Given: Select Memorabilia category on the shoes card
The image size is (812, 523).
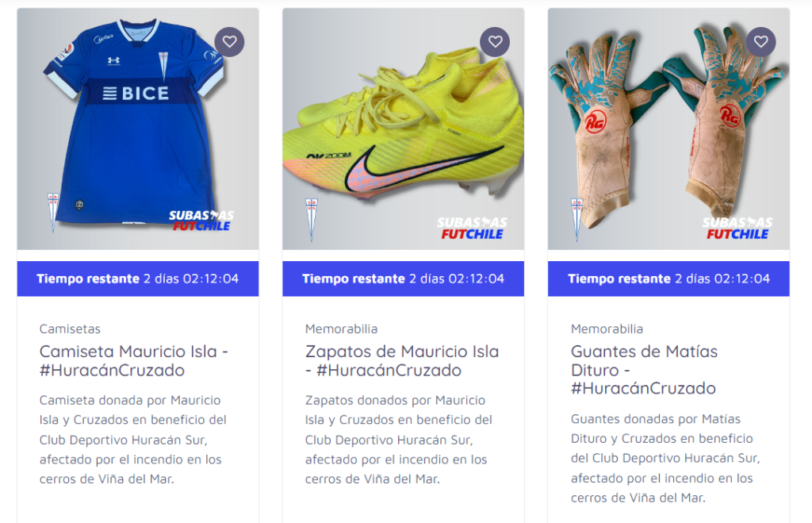Looking at the screenshot, I should pyautogui.click(x=341, y=329).
